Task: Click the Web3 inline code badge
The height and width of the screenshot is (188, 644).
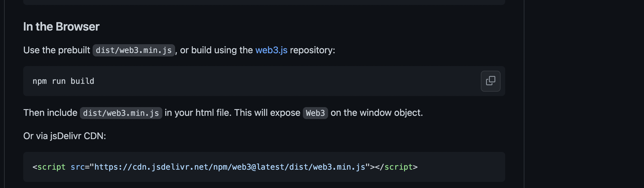Action: click(315, 113)
